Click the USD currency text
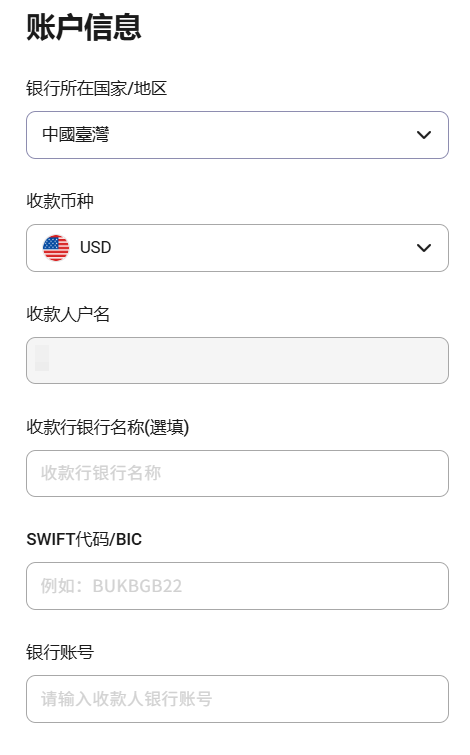Viewport: 470px width, 755px height. point(95,247)
